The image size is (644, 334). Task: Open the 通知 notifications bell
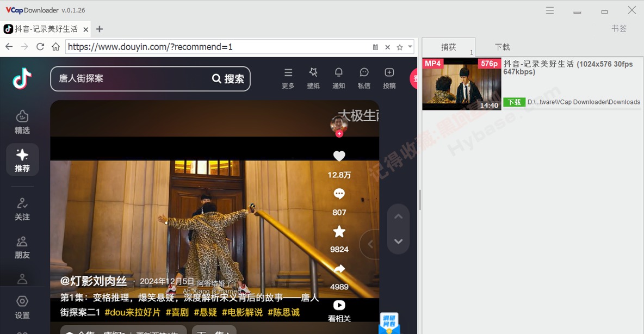click(338, 73)
